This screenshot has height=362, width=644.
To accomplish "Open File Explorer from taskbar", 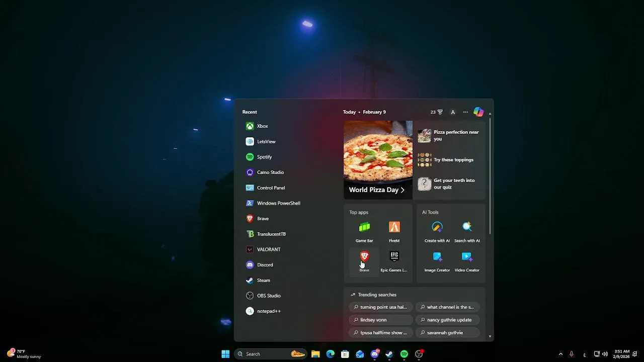I will [x=315, y=354].
